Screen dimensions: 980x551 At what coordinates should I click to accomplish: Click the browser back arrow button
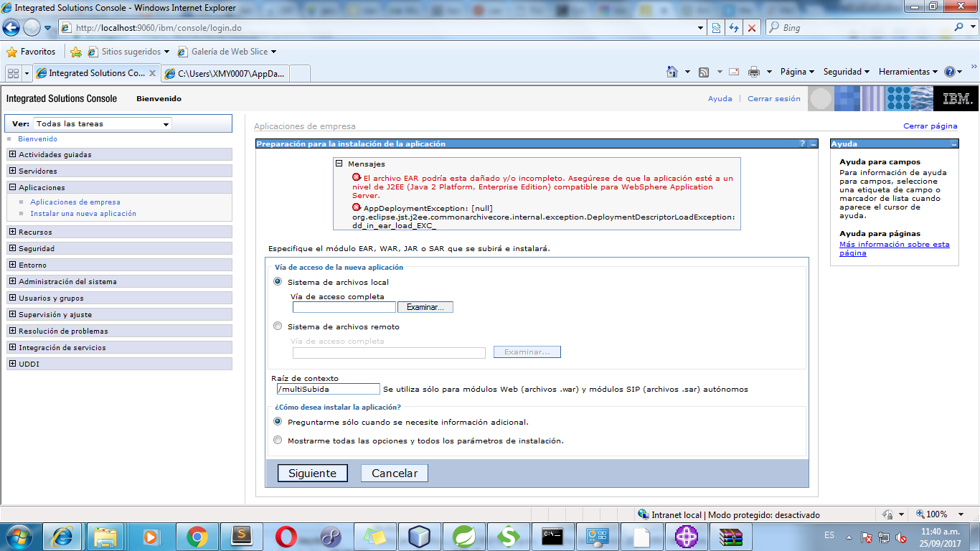(x=11, y=28)
